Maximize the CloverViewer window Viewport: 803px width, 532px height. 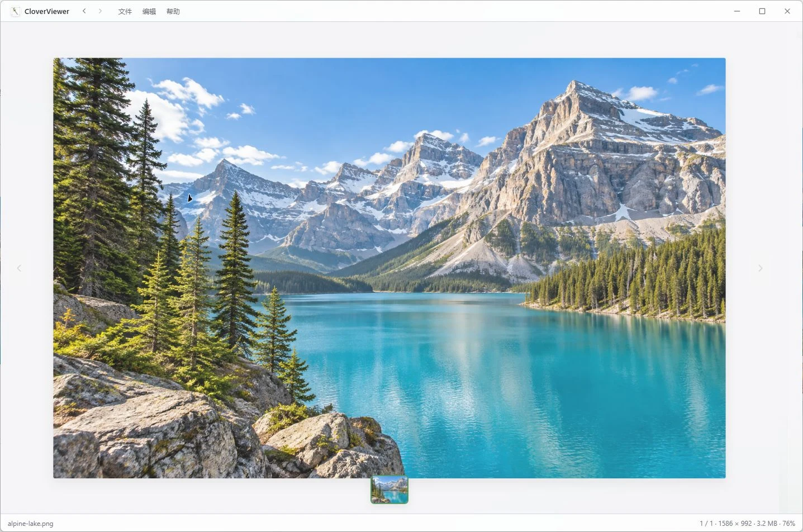point(762,11)
